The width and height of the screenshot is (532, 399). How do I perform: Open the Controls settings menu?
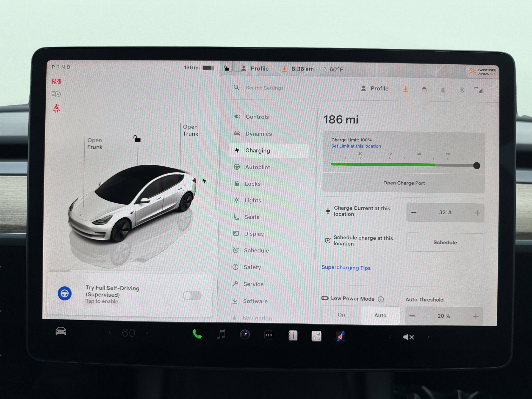[269, 117]
